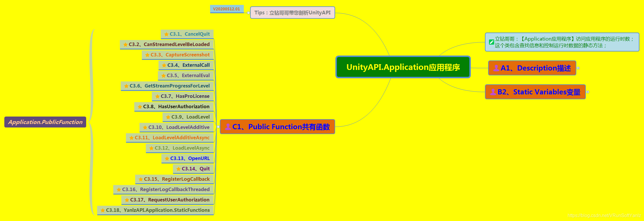Click the star icon beside C3.8 HasUserAuthorization

(140, 107)
